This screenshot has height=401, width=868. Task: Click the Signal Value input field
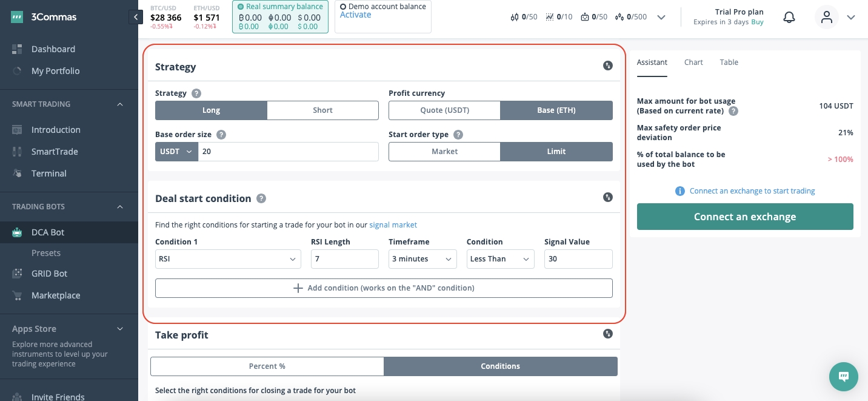point(578,259)
